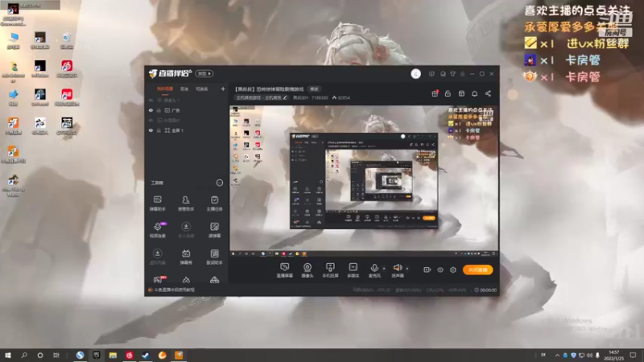Screen dimensions: 644x362
Task: Open Windows taskbar search
Action: (x=24, y=355)
